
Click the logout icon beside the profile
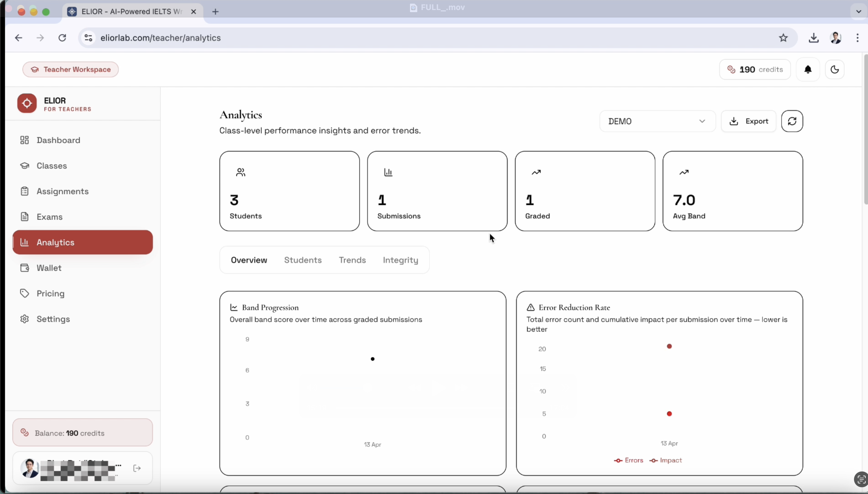[x=137, y=468]
